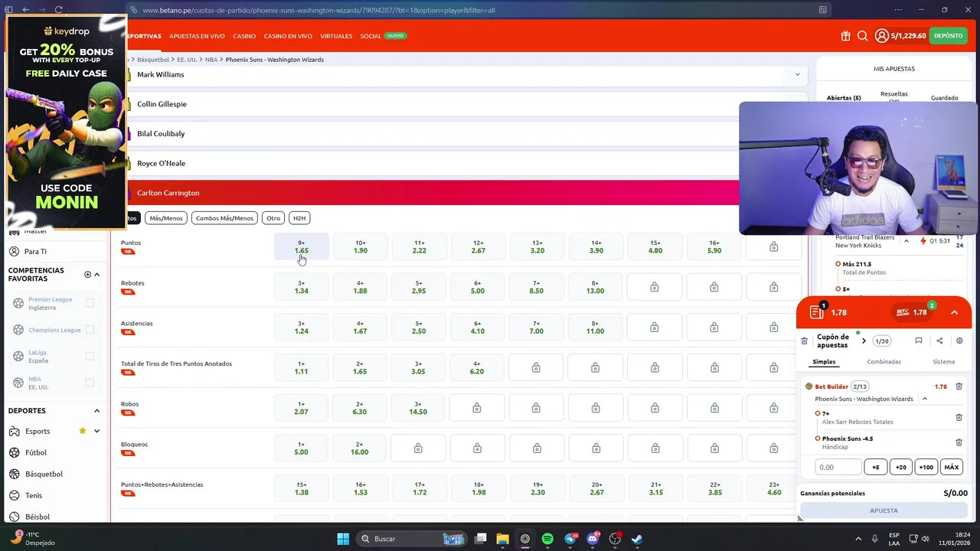The width and height of the screenshot is (980, 551).
Task: Click the coupon slip icon in orange header
Action: point(817,312)
